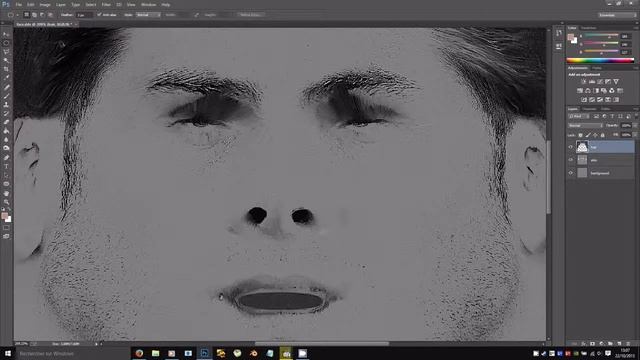
Task: Select the Brush tool
Action: (x=6, y=96)
